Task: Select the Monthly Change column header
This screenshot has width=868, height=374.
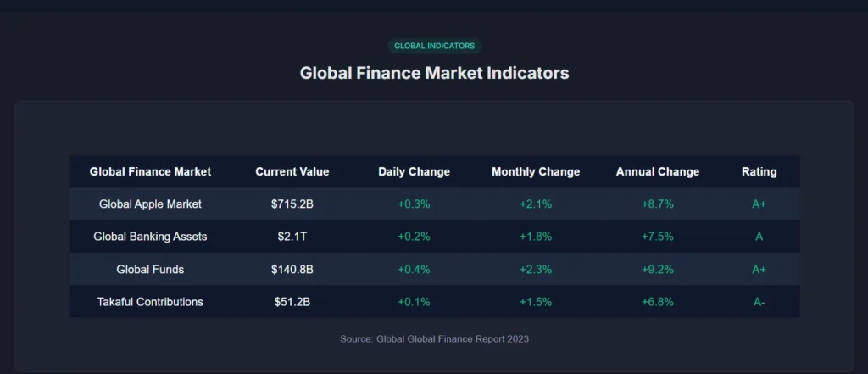Action: click(536, 171)
